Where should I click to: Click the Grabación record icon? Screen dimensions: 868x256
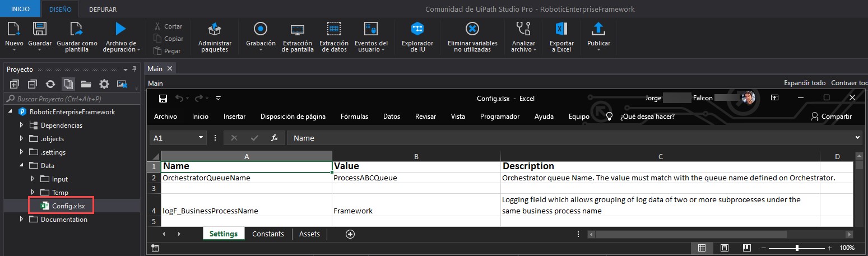(x=260, y=29)
